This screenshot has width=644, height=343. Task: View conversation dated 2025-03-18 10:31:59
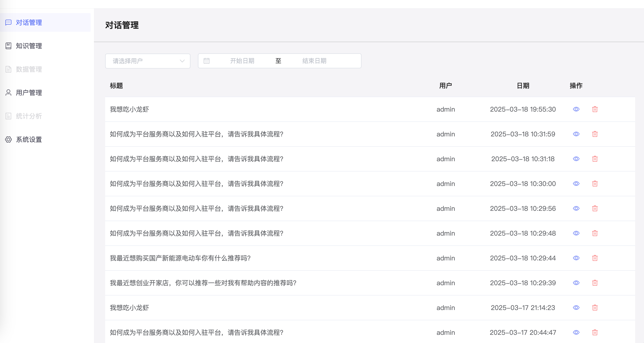click(x=576, y=134)
